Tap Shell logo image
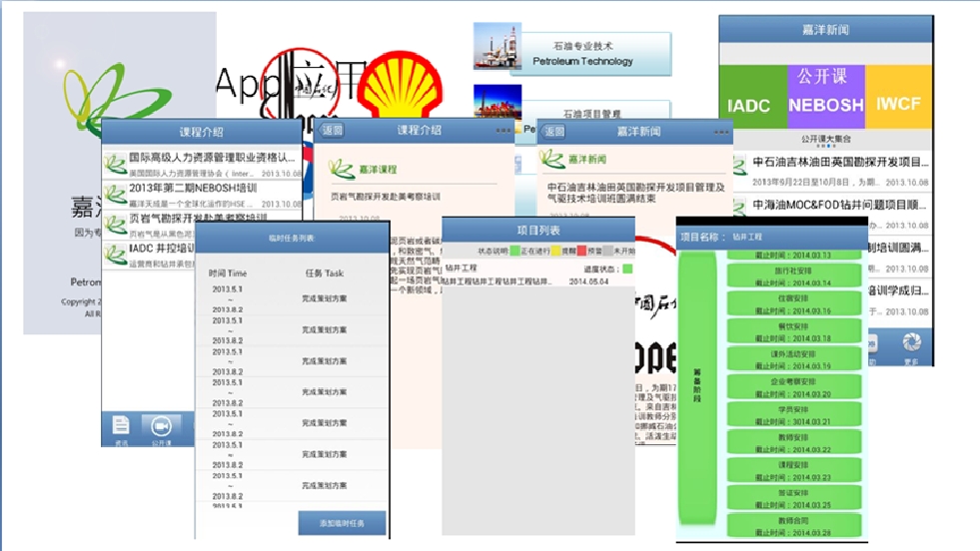This screenshot has height=551, width=980. pyautogui.click(x=400, y=86)
